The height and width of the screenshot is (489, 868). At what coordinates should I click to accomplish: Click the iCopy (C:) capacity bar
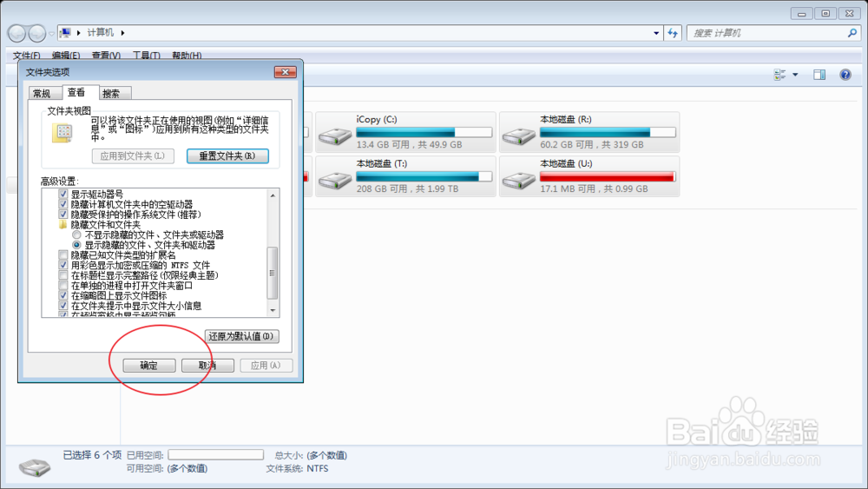(424, 132)
